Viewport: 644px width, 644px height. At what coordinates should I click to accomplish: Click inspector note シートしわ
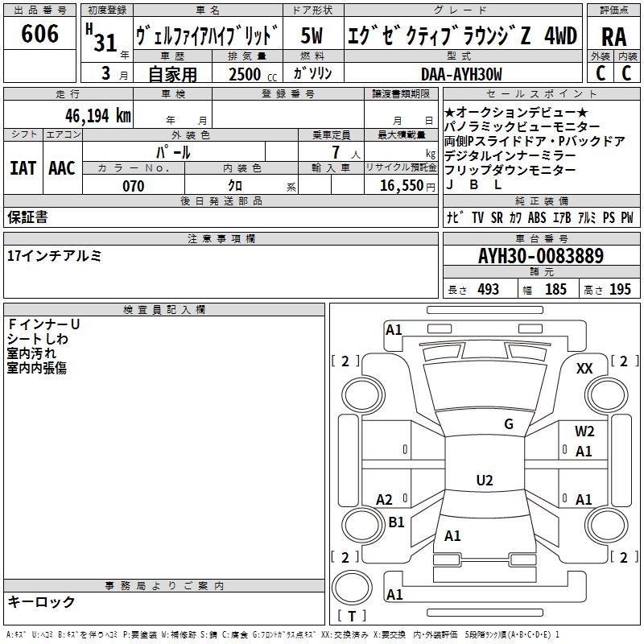[x=37, y=338]
